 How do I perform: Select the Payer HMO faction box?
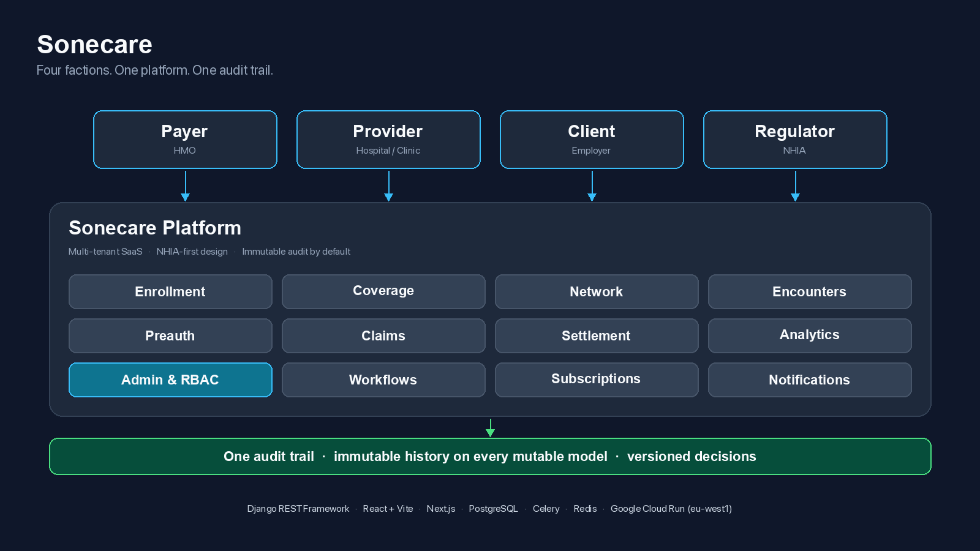(x=185, y=140)
